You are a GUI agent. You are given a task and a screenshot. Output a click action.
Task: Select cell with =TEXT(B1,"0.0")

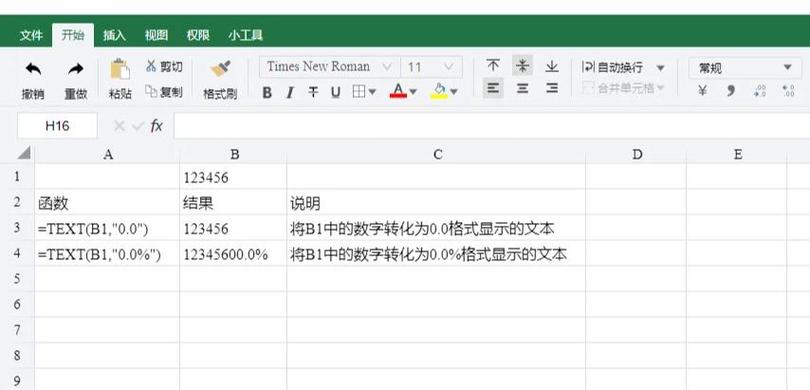[107, 228]
